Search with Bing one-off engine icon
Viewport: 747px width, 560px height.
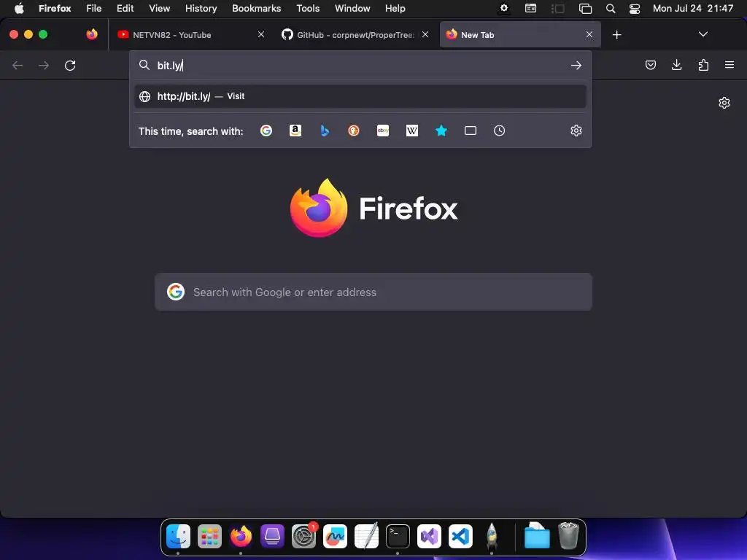[x=325, y=131]
